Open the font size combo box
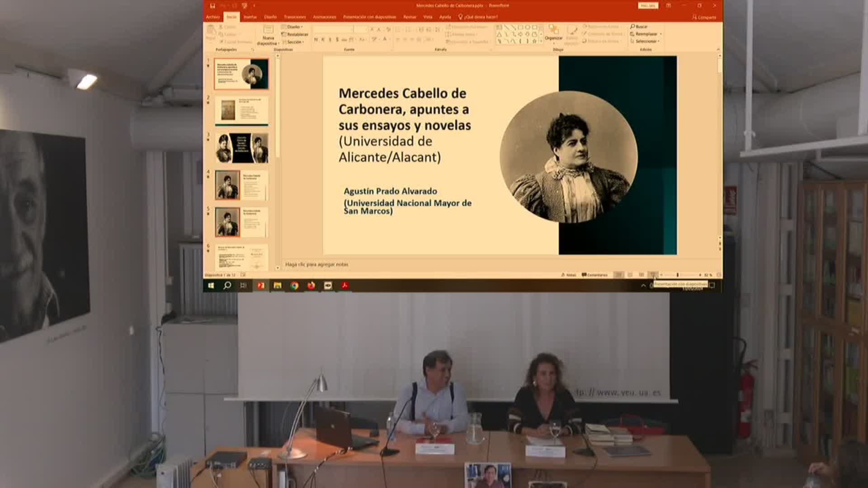868x488 pixels. (x=361, y=29)
